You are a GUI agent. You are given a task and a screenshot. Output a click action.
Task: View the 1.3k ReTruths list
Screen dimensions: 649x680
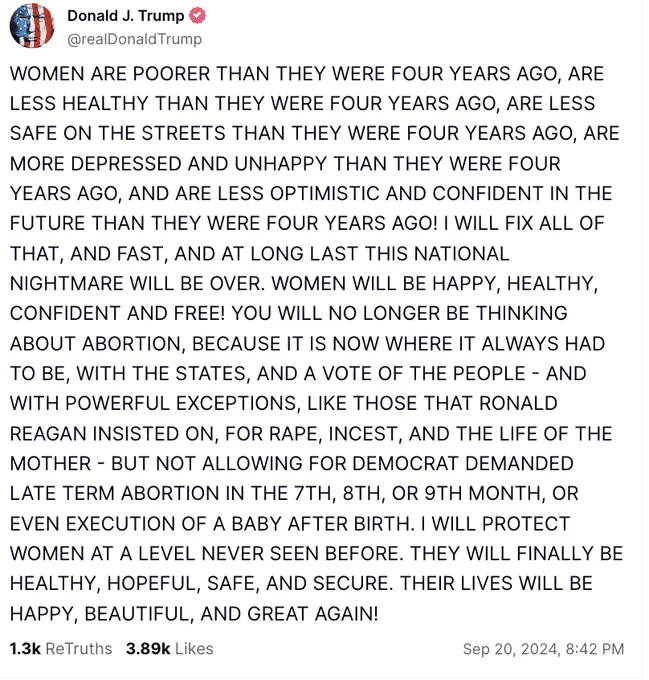tap(61, 649)
